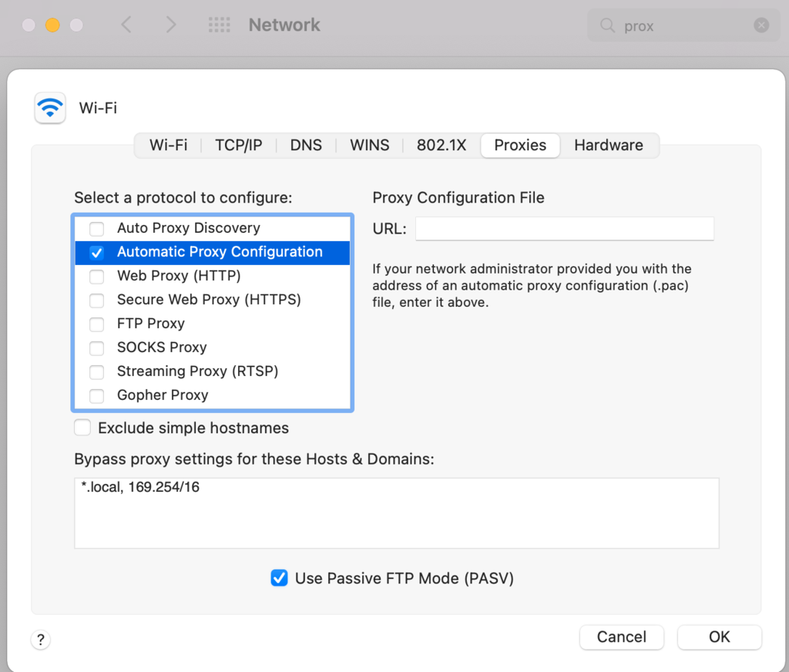Enable Exclude simple hostnames

[82, 428]
